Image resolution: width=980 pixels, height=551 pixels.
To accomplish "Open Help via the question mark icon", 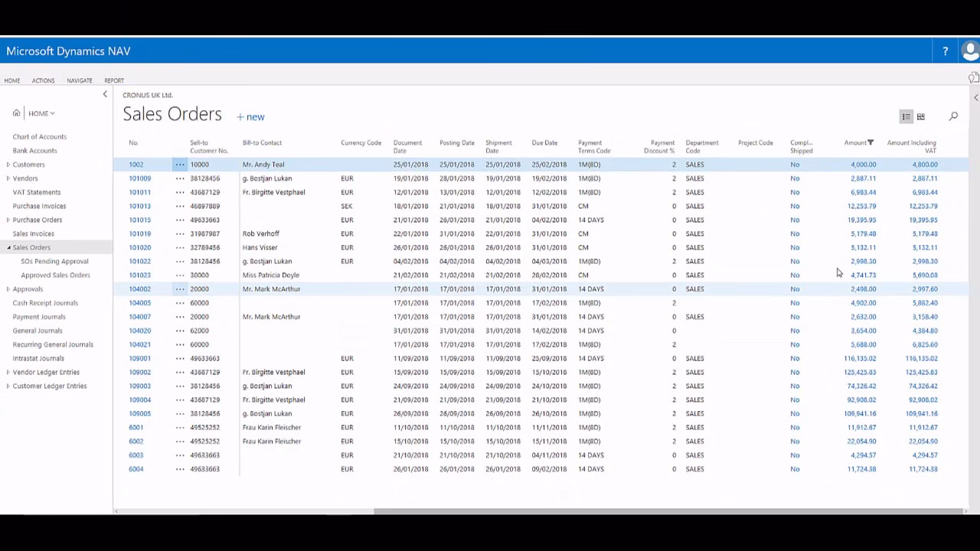I will 945,51.
